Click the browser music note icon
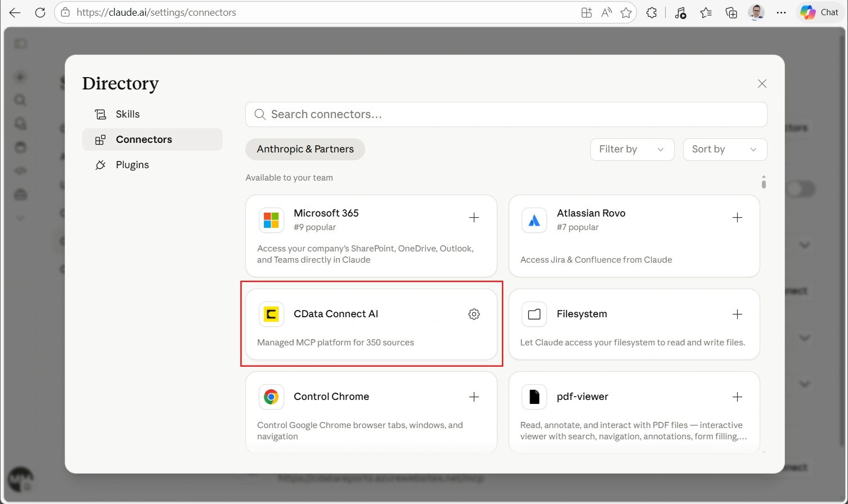Viewport: 848px width, 504px height. [x=680, y=12]
